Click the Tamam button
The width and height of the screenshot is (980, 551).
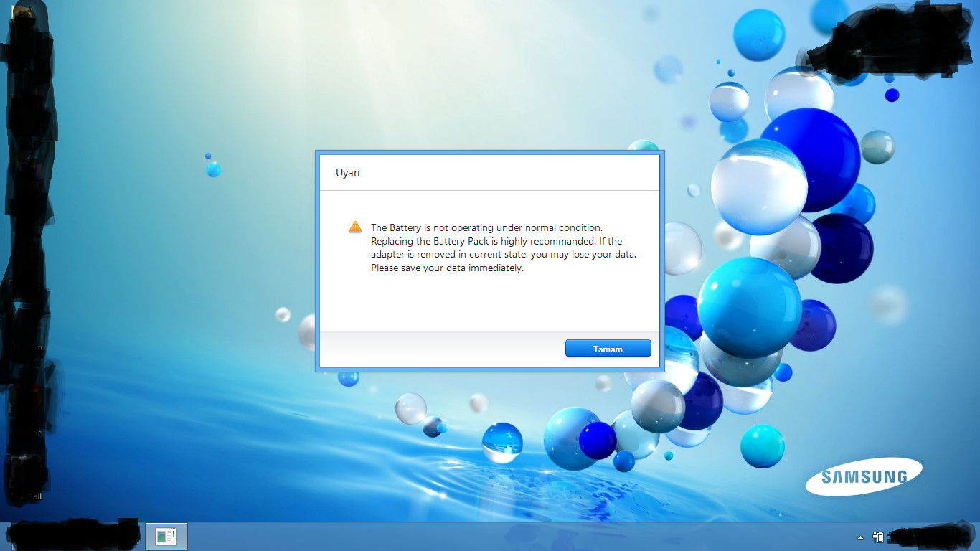tap(608, 349)
